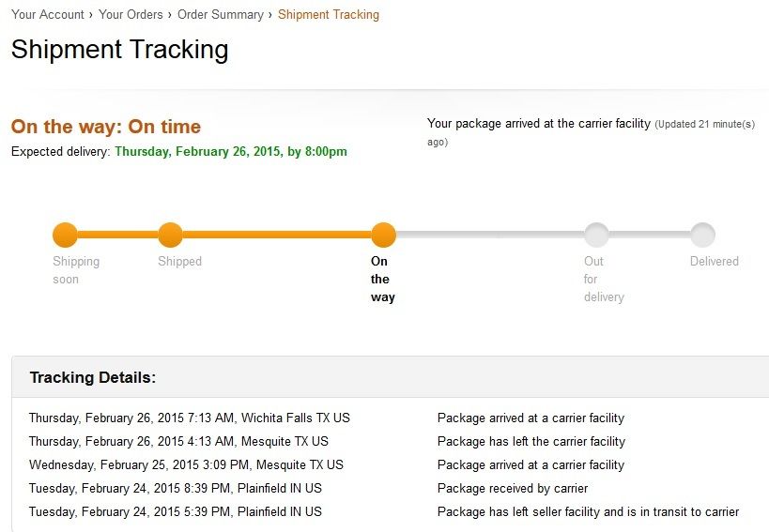Click the Plainfield 5:39 PM tracking entry
This screenshot has height=532, width=769.
pos(175,512)
